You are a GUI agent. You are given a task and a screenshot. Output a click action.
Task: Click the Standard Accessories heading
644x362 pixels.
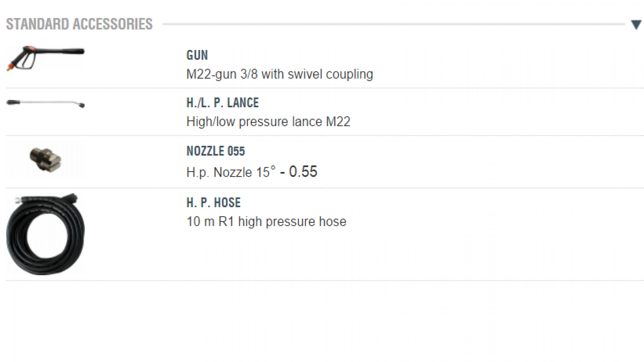pos(79,24)
